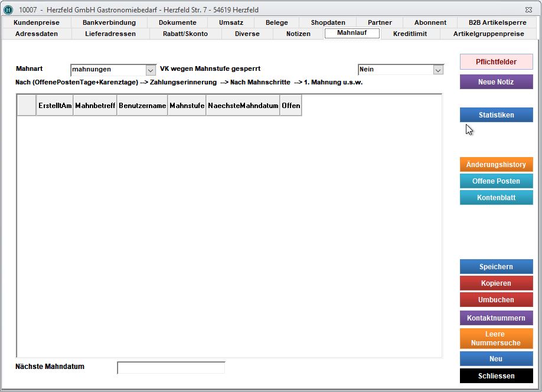Open the Bankverbindung tab

point(109,22)
